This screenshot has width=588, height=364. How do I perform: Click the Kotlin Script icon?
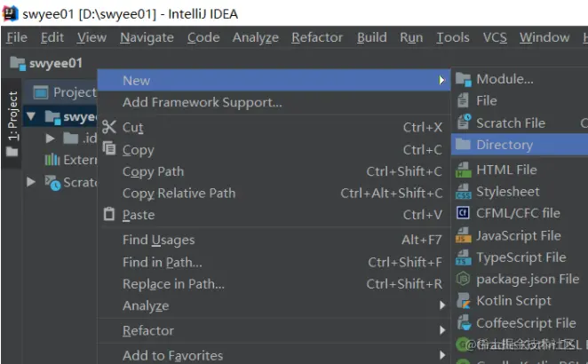point(464,301)
